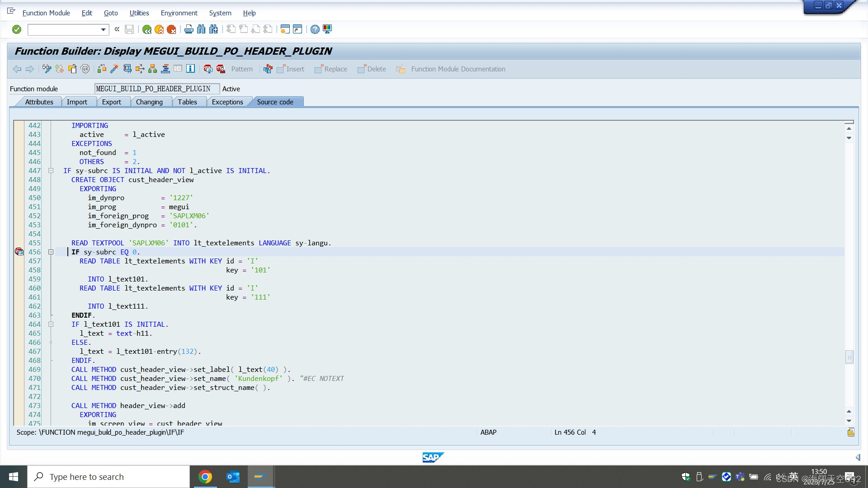The width and height of the screenshot is (868, 488).
Task: Collapse the IF block at line 447
Action: tap(51, 170)
